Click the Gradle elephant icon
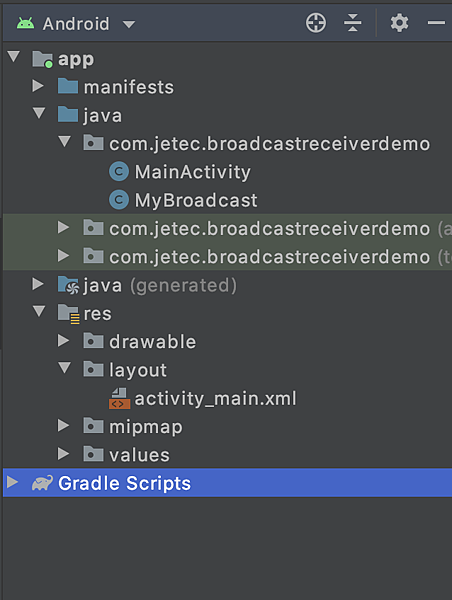 42,483
